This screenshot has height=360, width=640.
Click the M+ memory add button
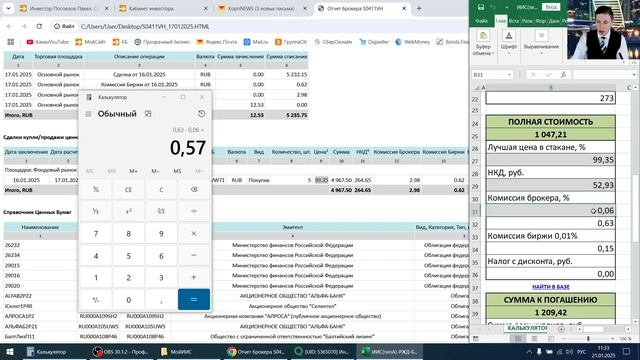point(133,171)
